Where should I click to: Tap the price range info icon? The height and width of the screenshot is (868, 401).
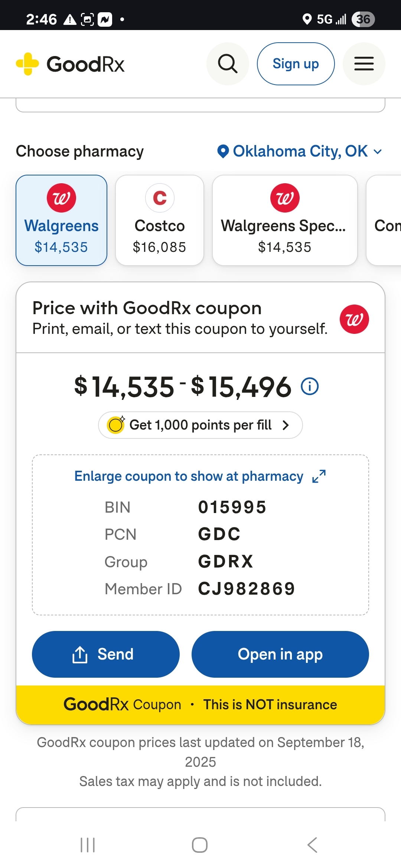click(310, 387)
